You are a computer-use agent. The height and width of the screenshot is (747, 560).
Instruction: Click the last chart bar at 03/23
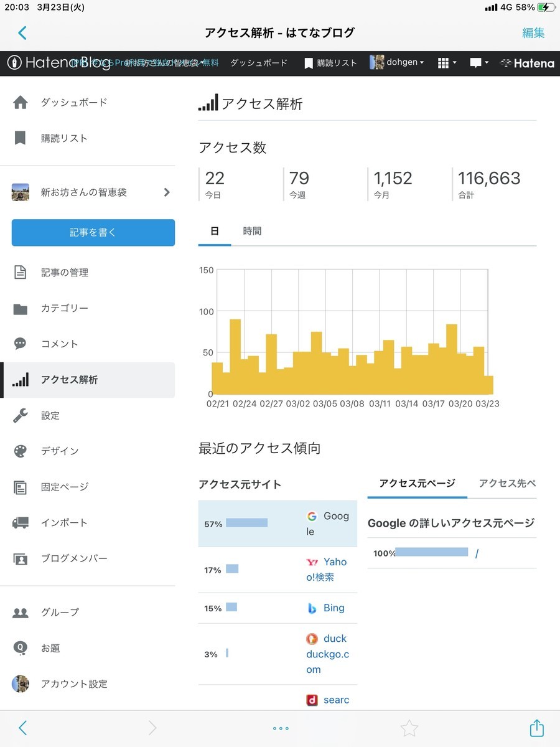click(x=488, y=385)
